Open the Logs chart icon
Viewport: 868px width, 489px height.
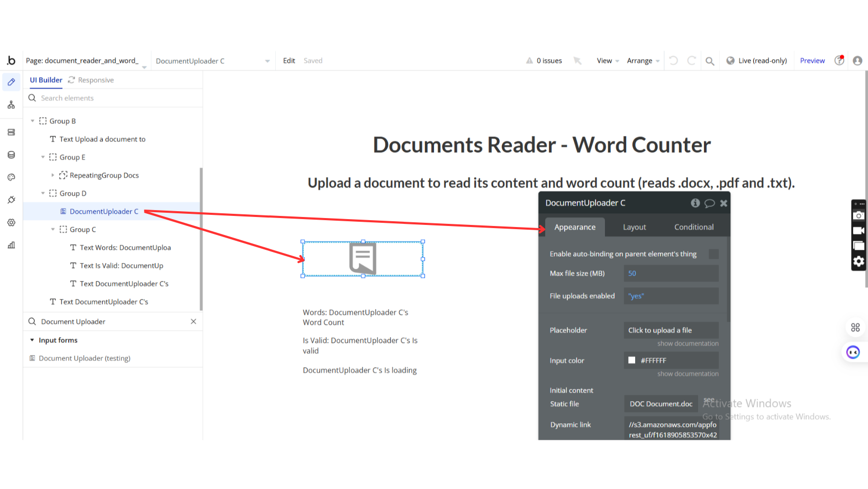11,245
